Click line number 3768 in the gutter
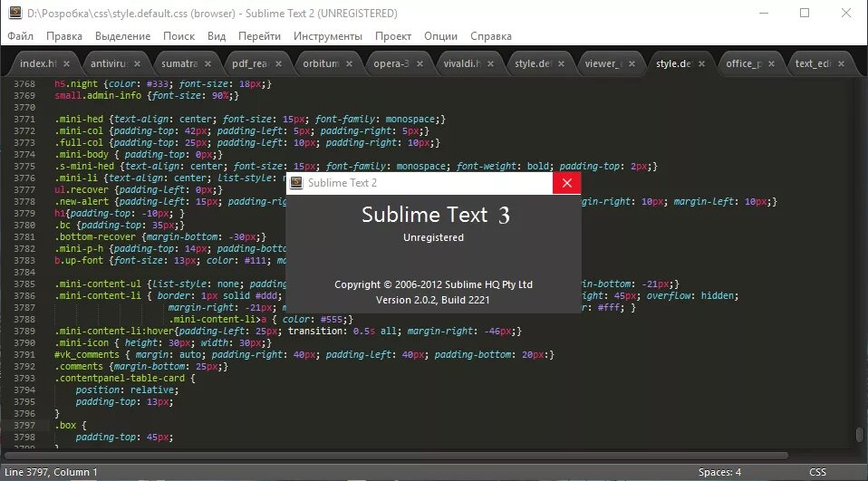Image resolution: width=868 pixels, height=481 pixels. [x=24, y=84]
